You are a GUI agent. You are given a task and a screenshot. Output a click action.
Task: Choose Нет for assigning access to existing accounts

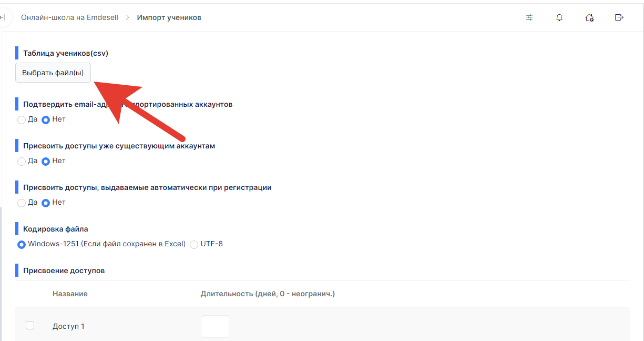coord(46,161)
